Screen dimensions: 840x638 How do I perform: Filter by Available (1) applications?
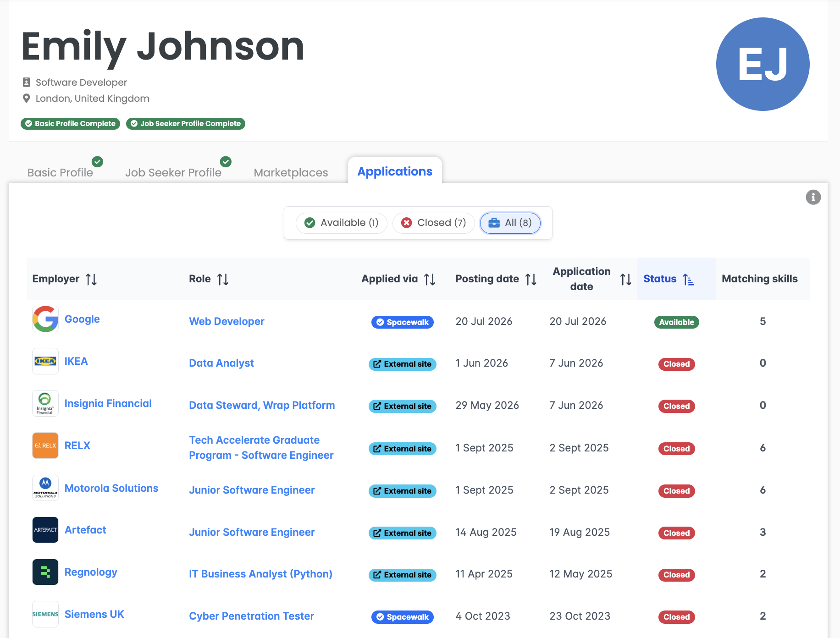pos(342,223)
